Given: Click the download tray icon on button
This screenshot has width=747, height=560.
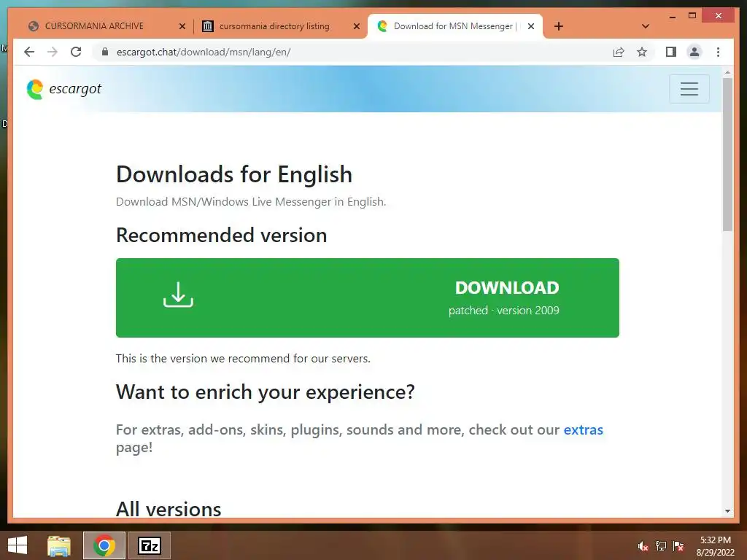Looking at the screenshot, I should [178, 295].
